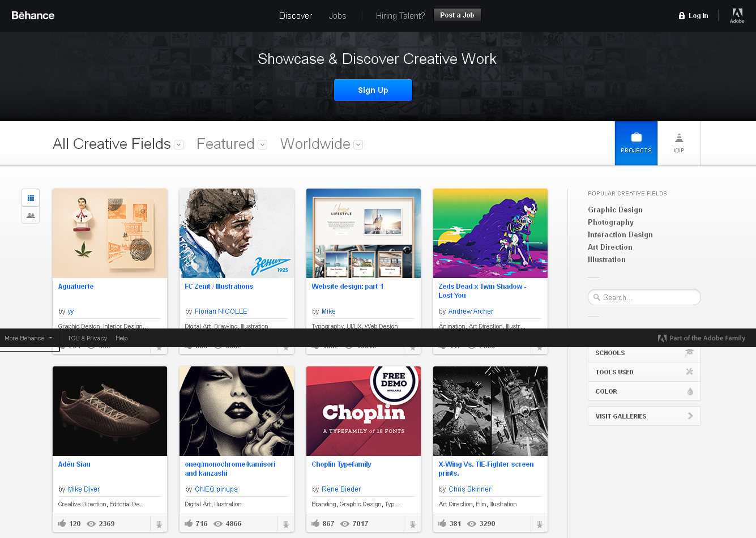Pin the oneq/monochrome/kamisori project
The height and width of the screenshot is (538, 756).
coord(286,524)
